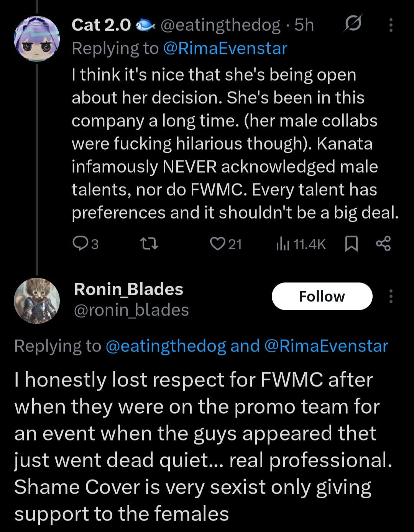
Task: Open Ronin_Blades' cat-knight avatar
Action: 37,301
